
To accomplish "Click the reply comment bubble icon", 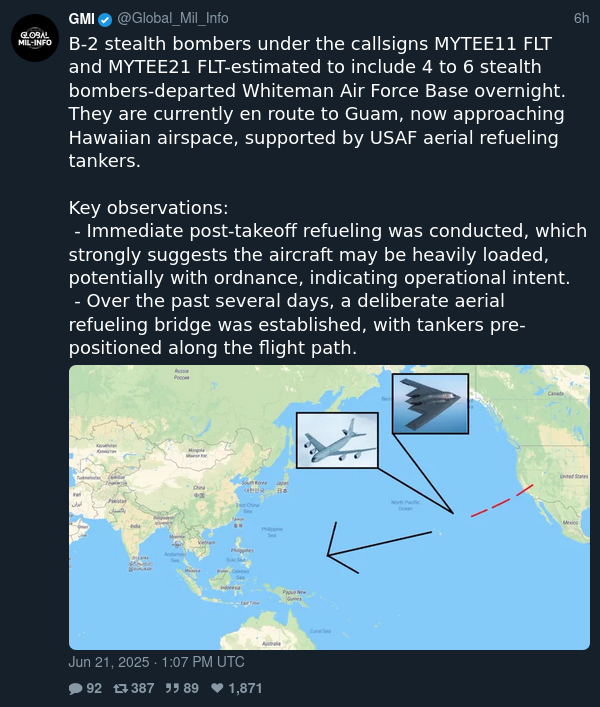I will pyautogui.click(x=75, y=689).
